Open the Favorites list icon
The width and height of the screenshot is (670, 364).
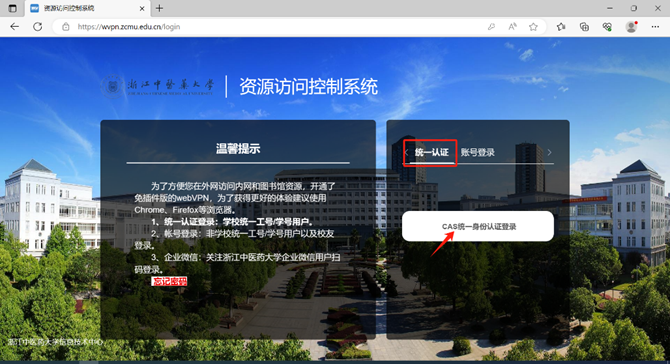click(561, 26)
